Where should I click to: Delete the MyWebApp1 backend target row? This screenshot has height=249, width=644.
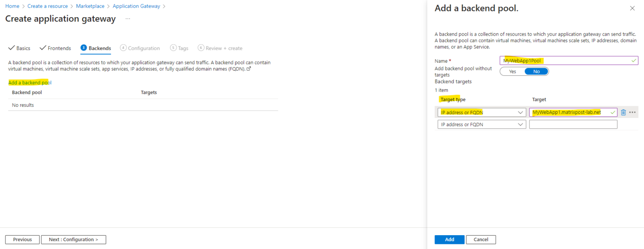[x=623, y=112]
